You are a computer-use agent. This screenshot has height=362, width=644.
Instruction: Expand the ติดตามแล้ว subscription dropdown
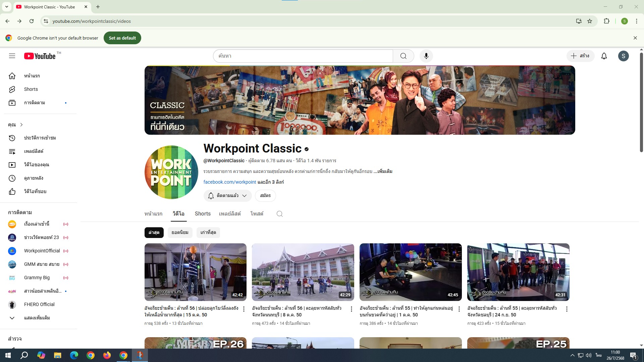[227, 196]
